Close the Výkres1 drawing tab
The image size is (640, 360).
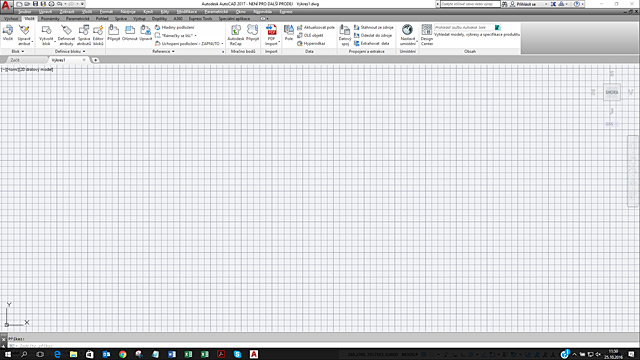tap(84, 60)
